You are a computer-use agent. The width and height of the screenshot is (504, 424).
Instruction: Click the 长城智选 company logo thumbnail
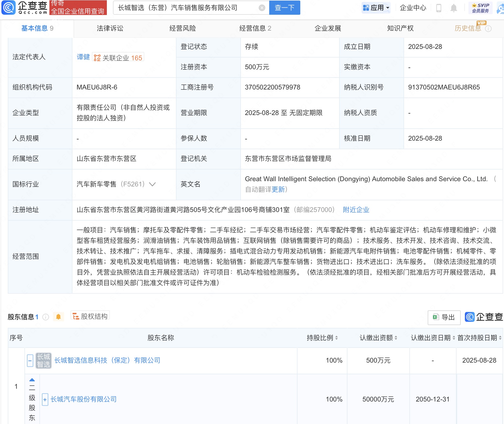pos(44,360)
